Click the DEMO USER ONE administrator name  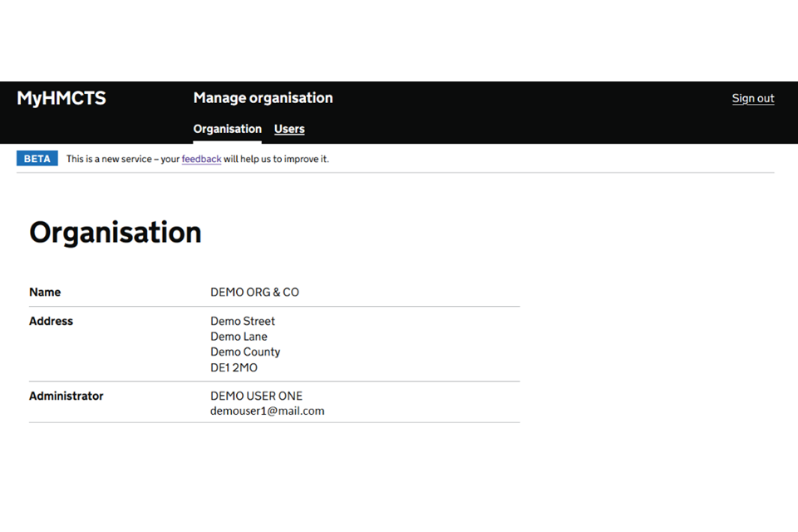point(256,397)
